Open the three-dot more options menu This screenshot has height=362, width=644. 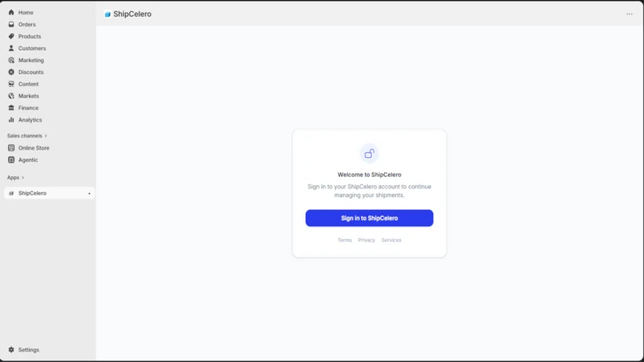click(x=630, y=14)
